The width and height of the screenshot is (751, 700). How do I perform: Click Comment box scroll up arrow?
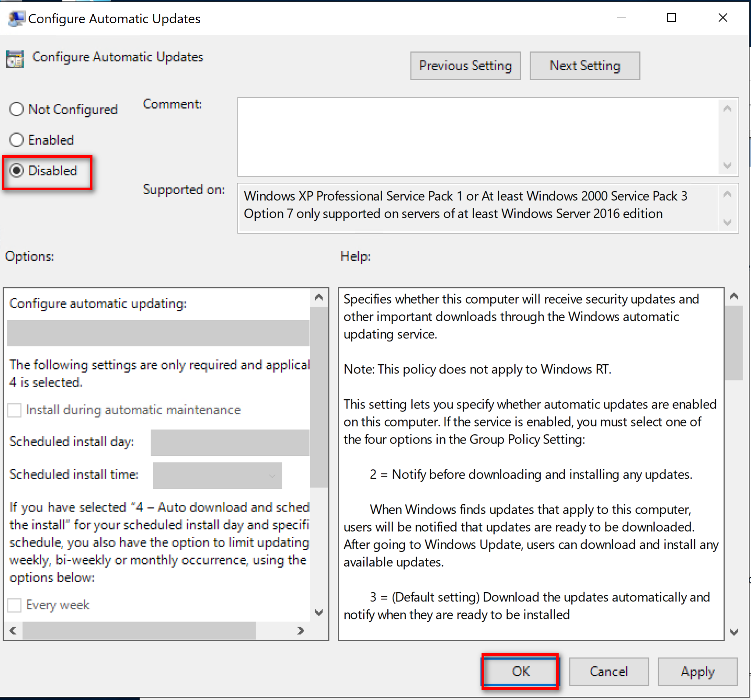click(x=727, y=108)
